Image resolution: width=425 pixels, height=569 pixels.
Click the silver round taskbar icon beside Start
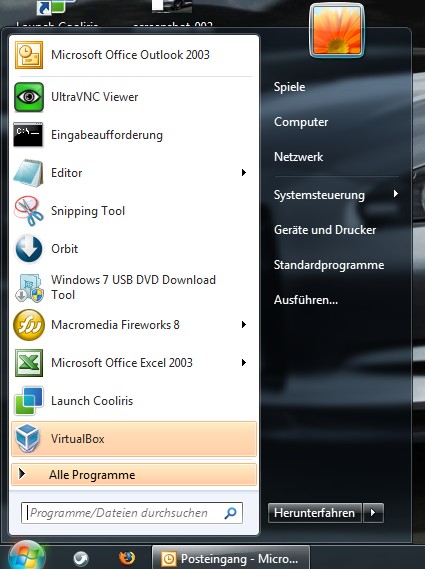(81, 559)
